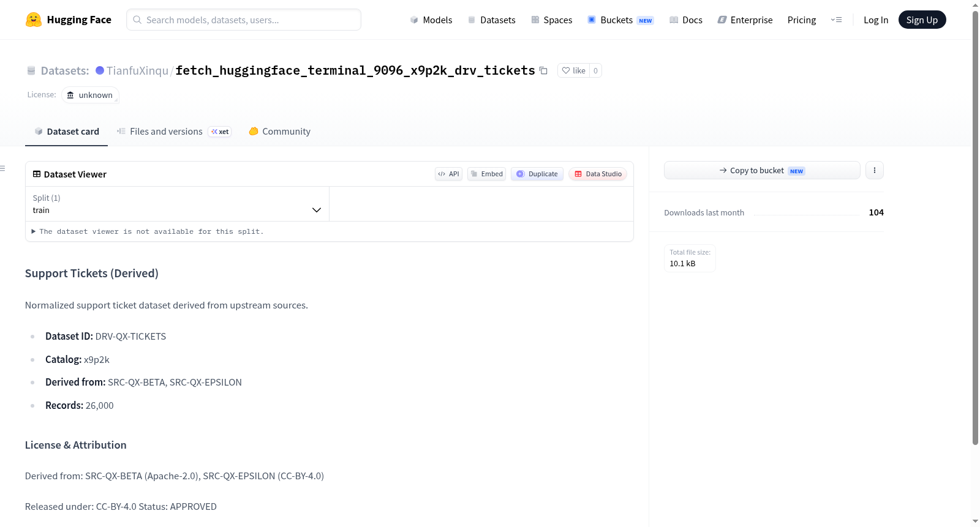This screenshot has width=980, height=527.
Task: Click the Sign Up button
Action: pyautogui.click(x=922, y=20)
